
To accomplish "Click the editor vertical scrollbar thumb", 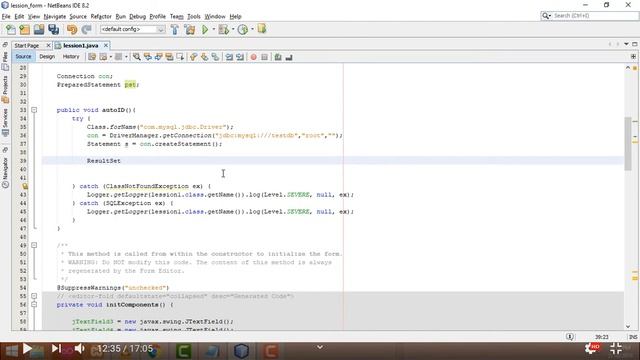I will click(x=628, y=144).
